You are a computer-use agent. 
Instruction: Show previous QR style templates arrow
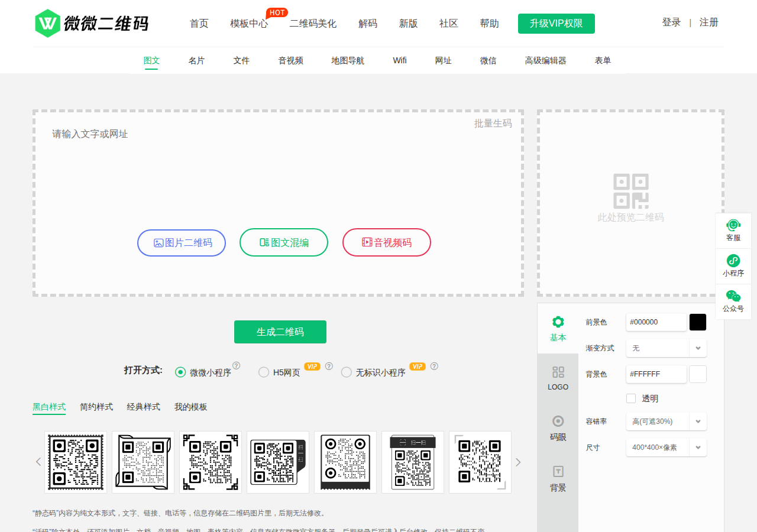[38, 462]
